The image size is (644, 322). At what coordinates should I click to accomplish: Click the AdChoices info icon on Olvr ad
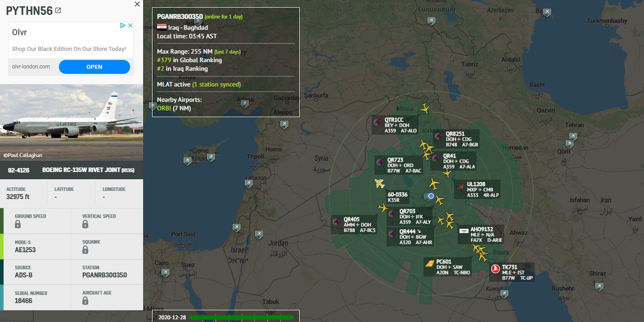click(122, 26)
